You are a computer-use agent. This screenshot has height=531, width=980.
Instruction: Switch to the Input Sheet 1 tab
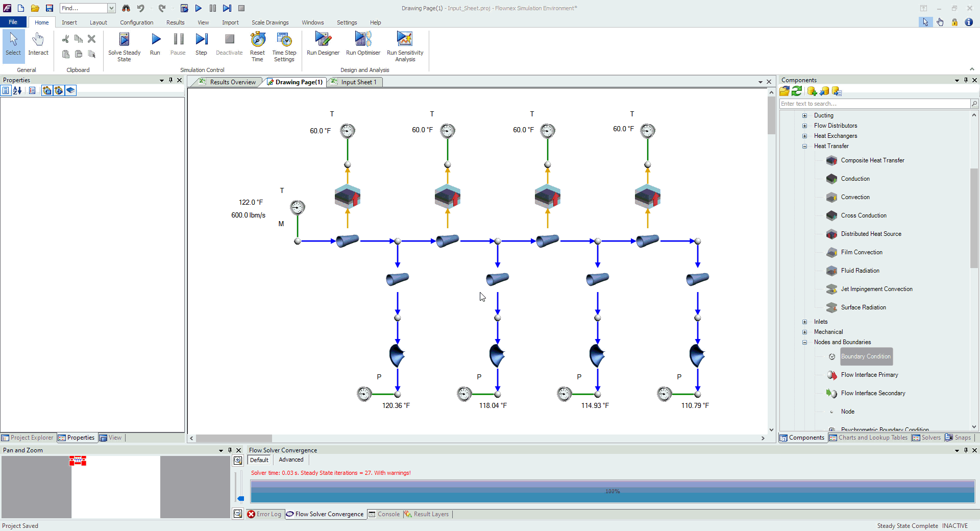[358, 82]
